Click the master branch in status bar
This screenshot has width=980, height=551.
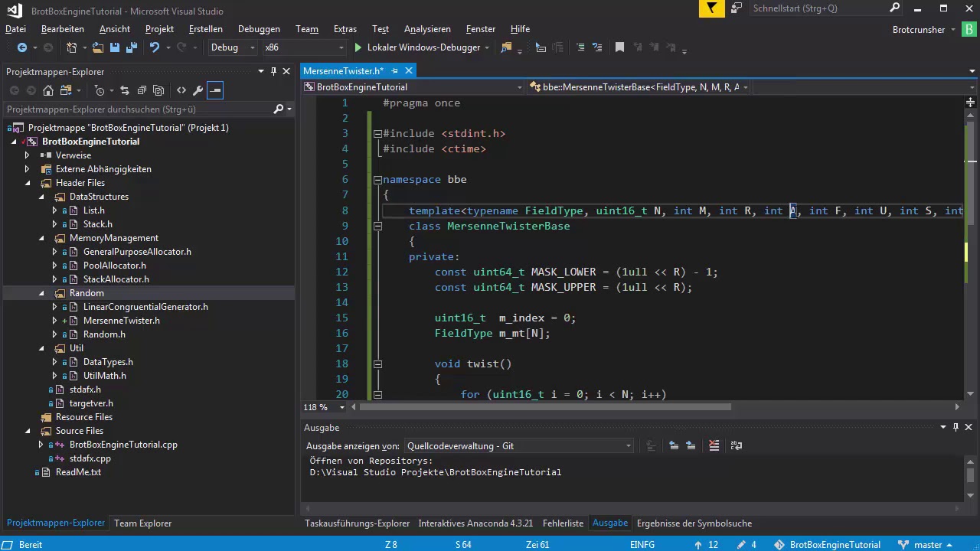click(927, 545)
